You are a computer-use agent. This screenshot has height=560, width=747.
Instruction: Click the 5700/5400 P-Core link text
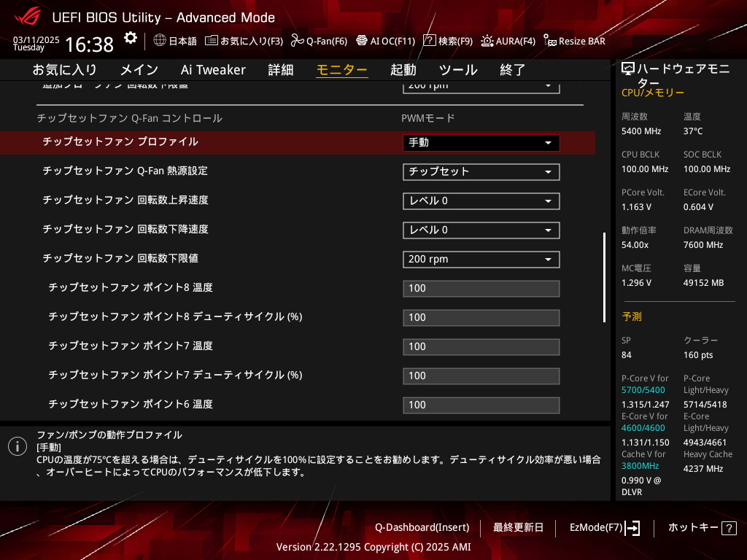tap(643, 390)
